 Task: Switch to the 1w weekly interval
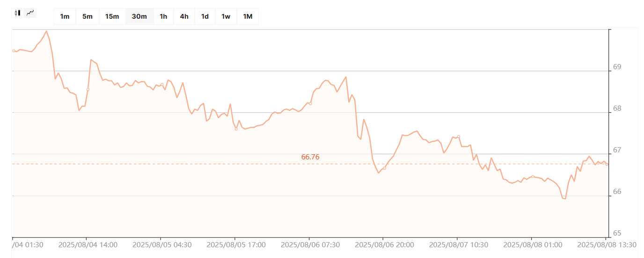[x=226, y=16]
